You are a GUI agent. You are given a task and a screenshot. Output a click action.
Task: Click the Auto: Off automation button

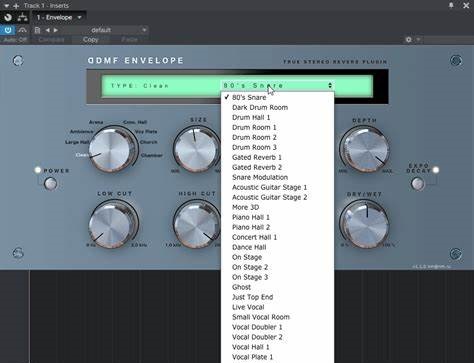coord(15,39)
